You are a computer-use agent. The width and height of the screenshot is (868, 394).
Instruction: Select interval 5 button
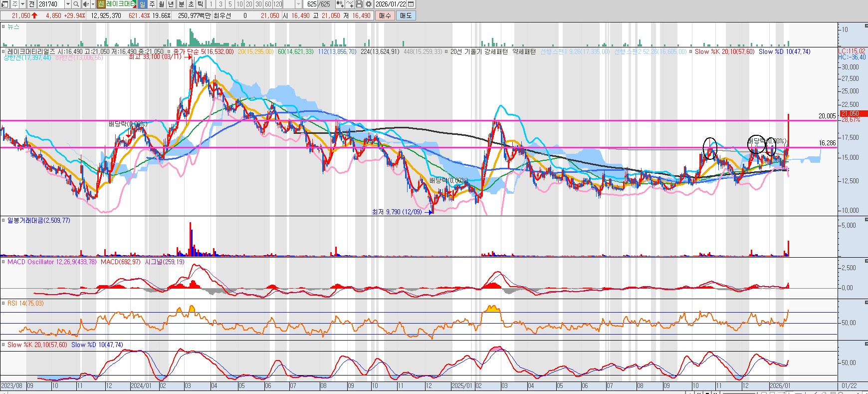tap(230, 4)
